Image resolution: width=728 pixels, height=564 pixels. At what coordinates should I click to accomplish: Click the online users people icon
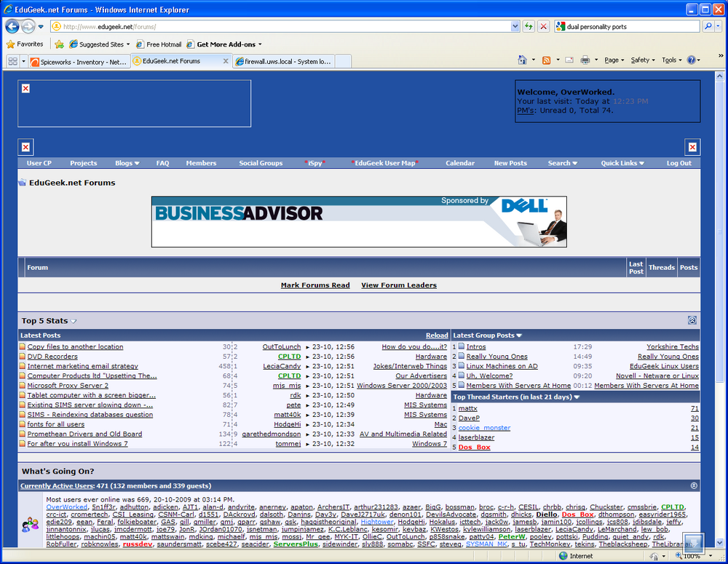pyautogui.click(x=30, y=525)
